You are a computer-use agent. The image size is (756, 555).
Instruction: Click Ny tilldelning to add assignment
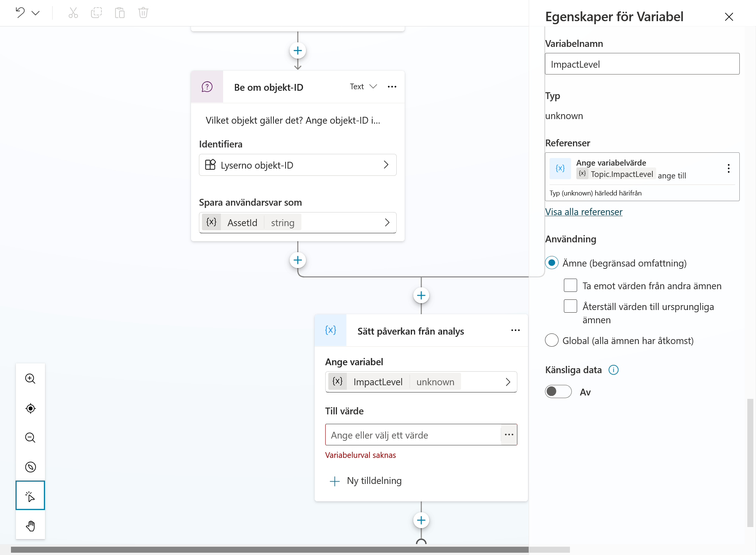[x=366, y=481]
